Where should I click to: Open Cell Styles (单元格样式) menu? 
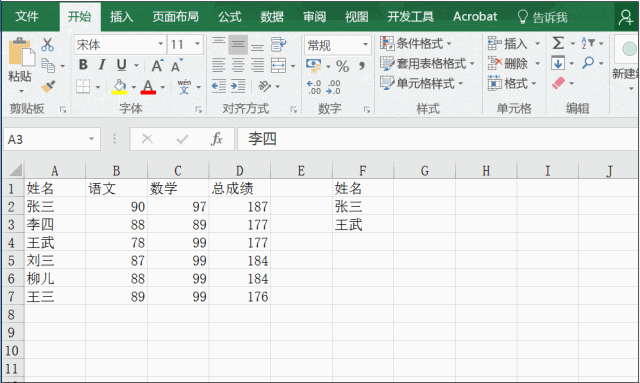point(421,83)
